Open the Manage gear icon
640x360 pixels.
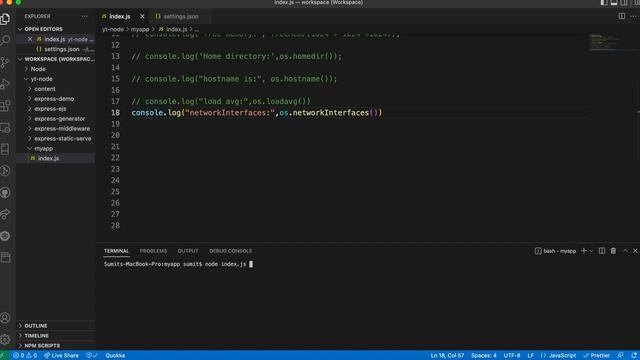(x=6, y=339)
